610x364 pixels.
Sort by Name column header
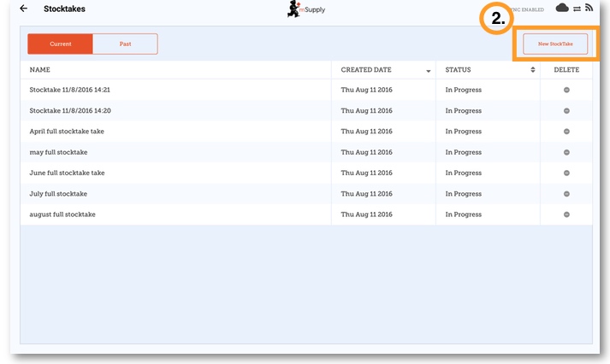point(40,70)
